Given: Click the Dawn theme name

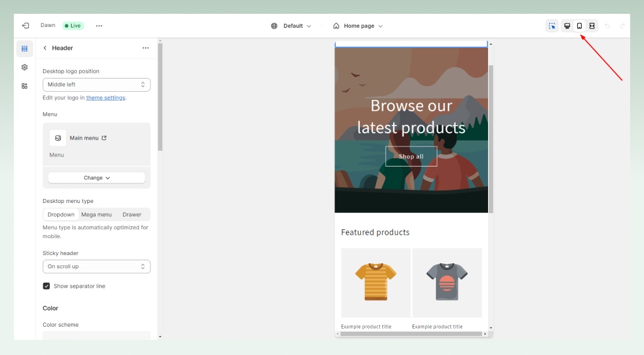Looking at the screenshot, I should click(x=48, y=25).
